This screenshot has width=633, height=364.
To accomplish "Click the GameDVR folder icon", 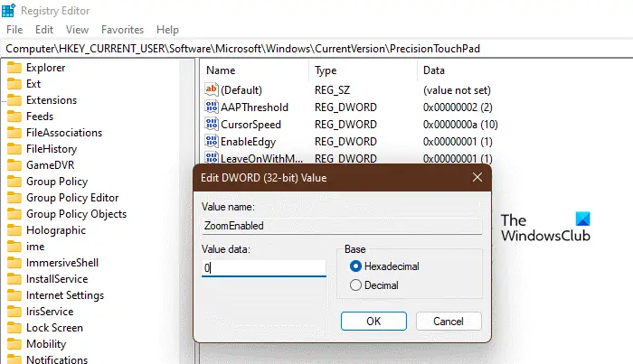I will pos(14,165).
